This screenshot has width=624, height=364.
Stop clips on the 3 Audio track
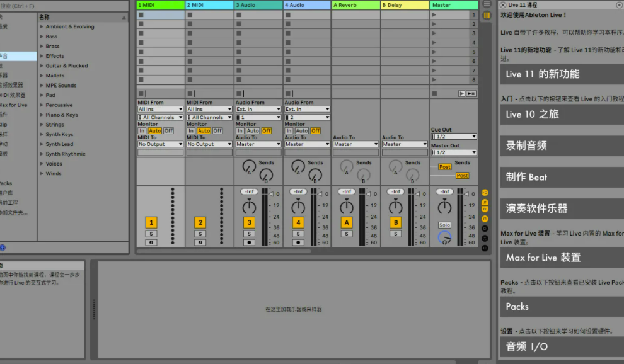tap(239, 93)
